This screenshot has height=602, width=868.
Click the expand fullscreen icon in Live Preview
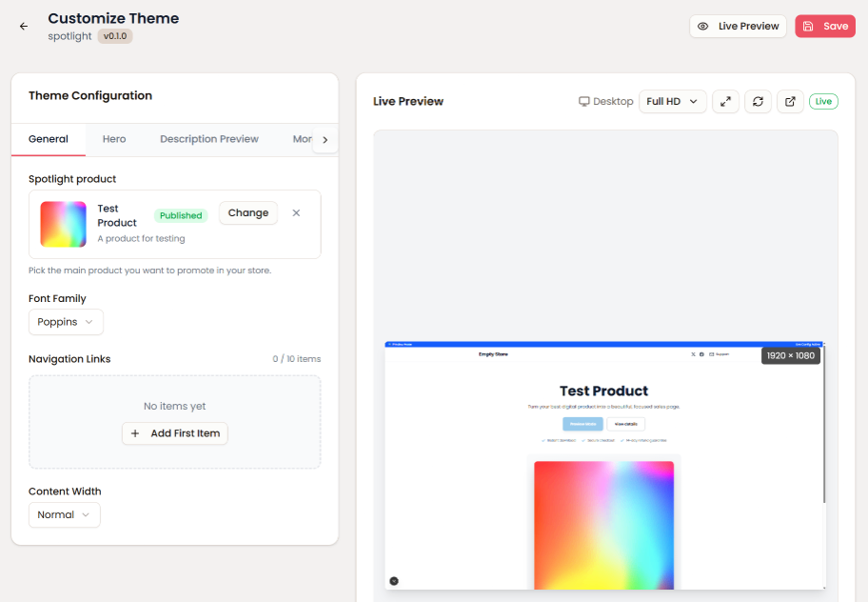(x=726, y=101)
